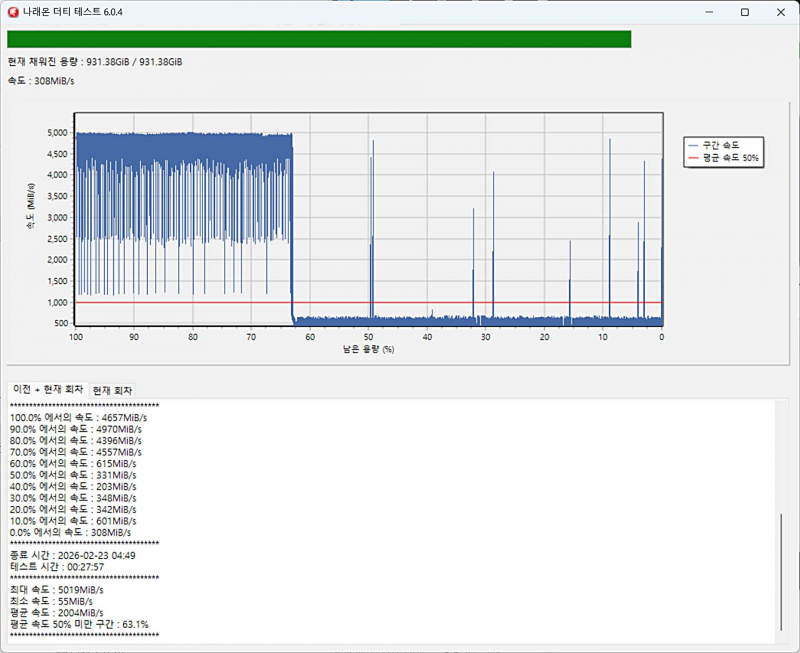Screen dimensions: 800x653
Task: Click the 종료 시간 timestamp line
Action: (72, 555)
